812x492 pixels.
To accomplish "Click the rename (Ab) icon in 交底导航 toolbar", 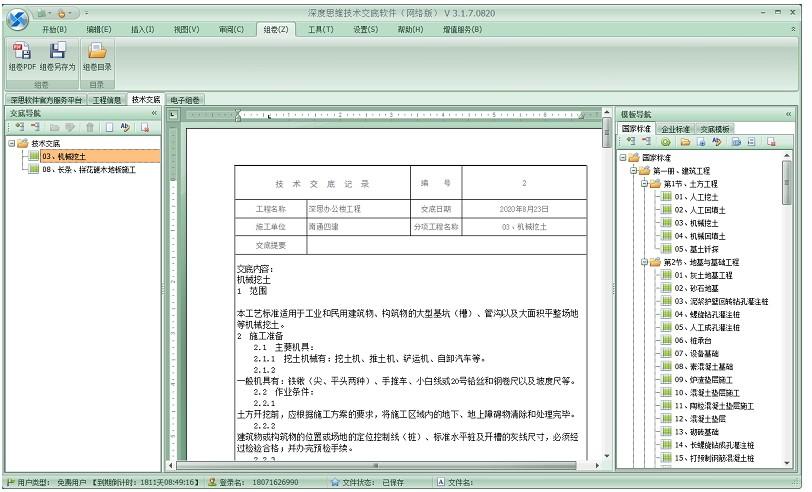I will (125, 127).
